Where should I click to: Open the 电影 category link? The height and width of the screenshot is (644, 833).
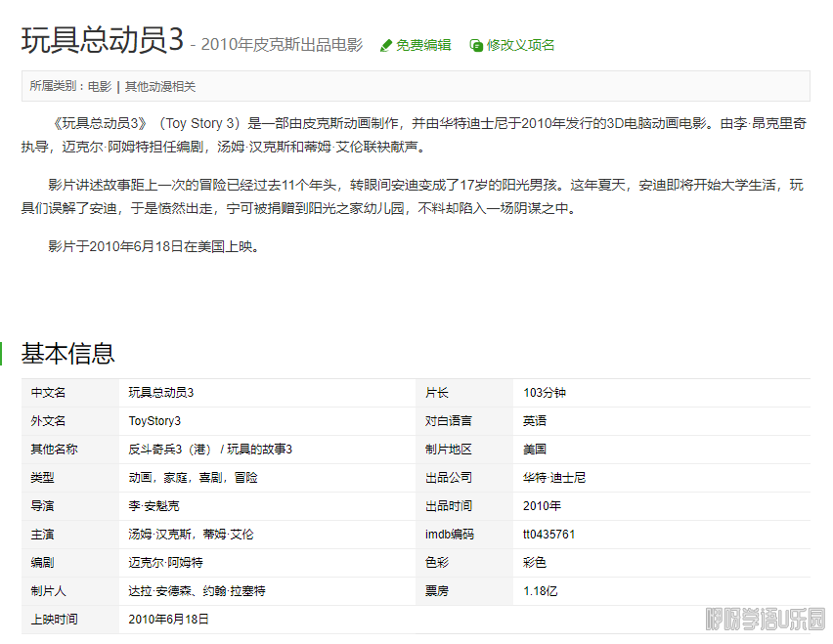point(100,86)
